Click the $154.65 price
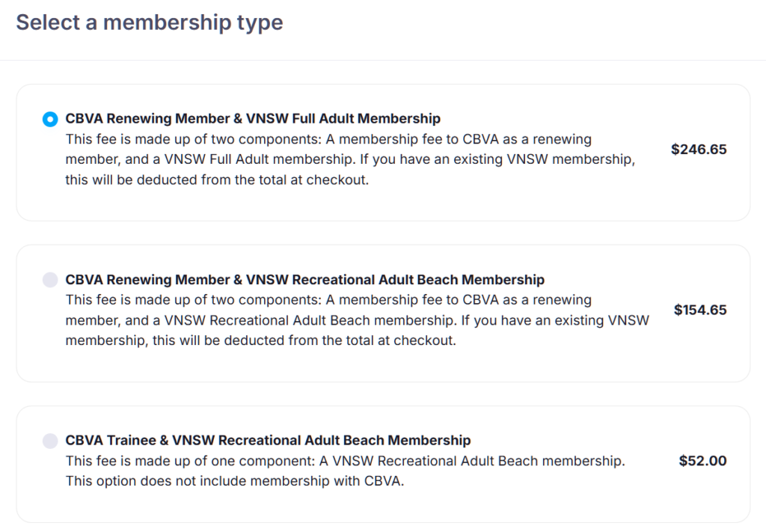This screenshot has height=532, width=766. 700,310
